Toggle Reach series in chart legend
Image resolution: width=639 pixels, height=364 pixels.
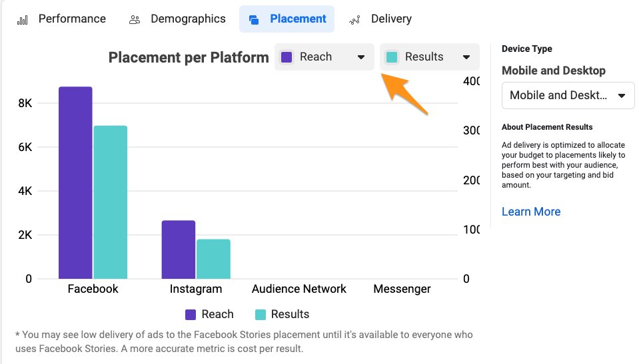[x=209, y=314]
